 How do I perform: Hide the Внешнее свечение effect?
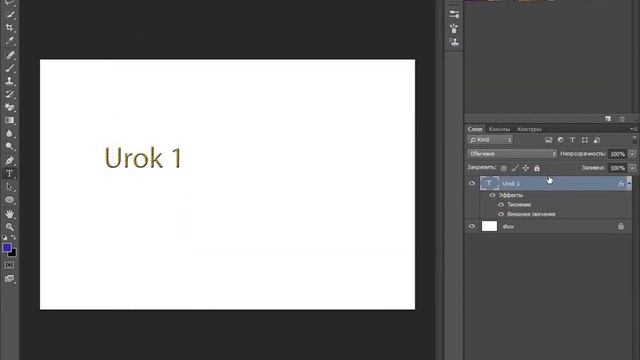point(501,214)
